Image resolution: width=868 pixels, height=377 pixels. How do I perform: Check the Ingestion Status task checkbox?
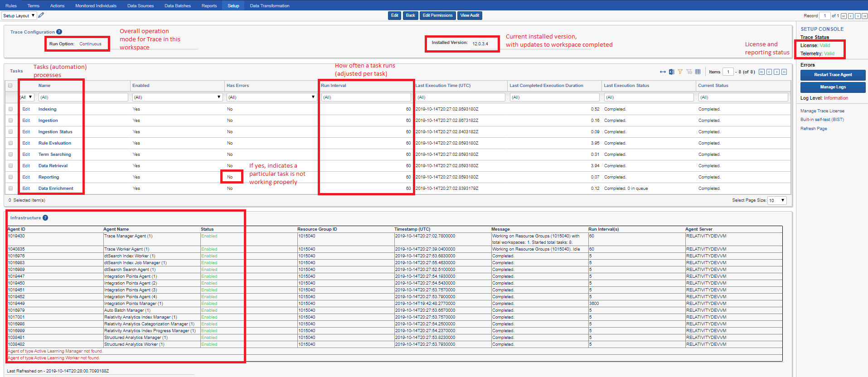[x=10, y=132]
